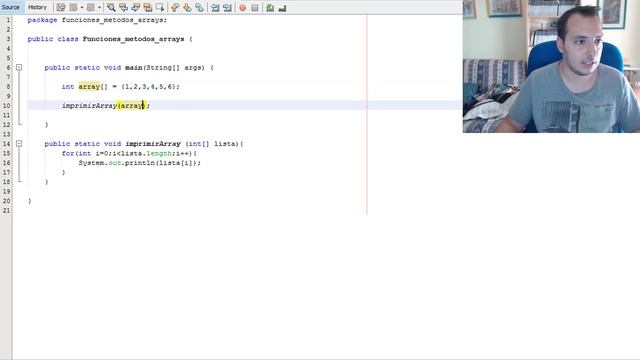Image resolution: width=640 pixels, height=360 pixels.
Task: Click line number 10 in gutter
Action: click(6, 106)
